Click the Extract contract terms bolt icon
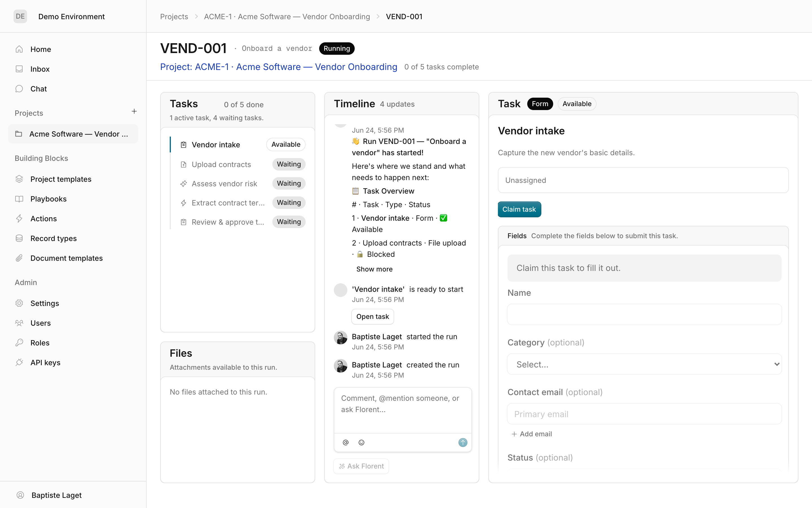812x508 pixels. (x=184, y=203)
